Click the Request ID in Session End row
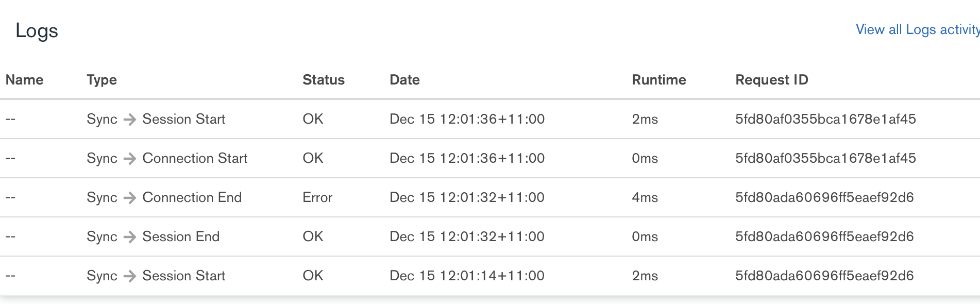Screen dimensions: 980x304 click(824, 237)
